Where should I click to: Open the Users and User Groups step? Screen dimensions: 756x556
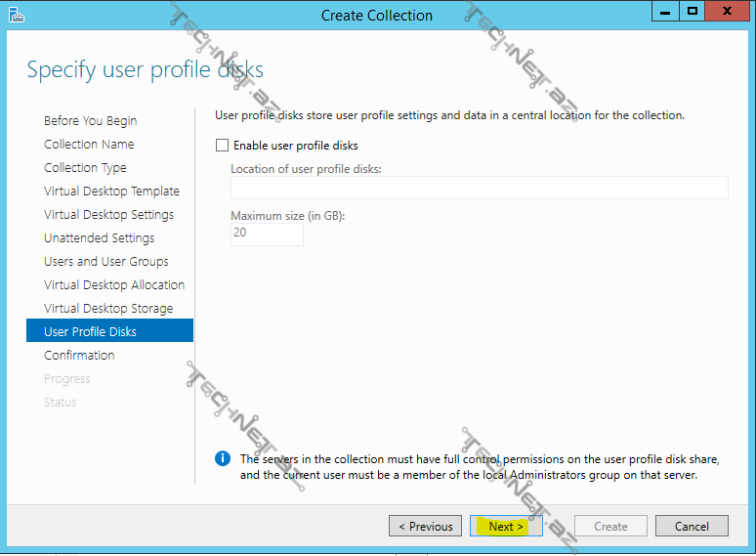(x=105, y=262)
